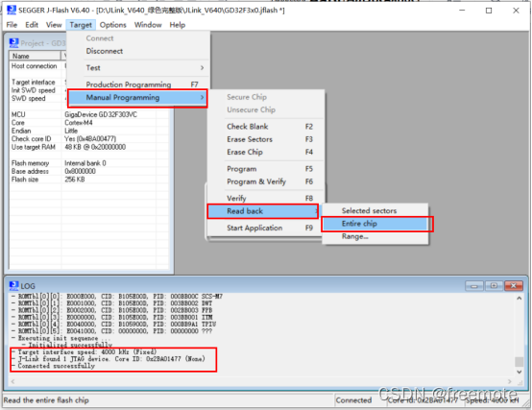Select Erase Chip command
The height and width of the screenshot is (410, 532).
click(x=266, y=153)
